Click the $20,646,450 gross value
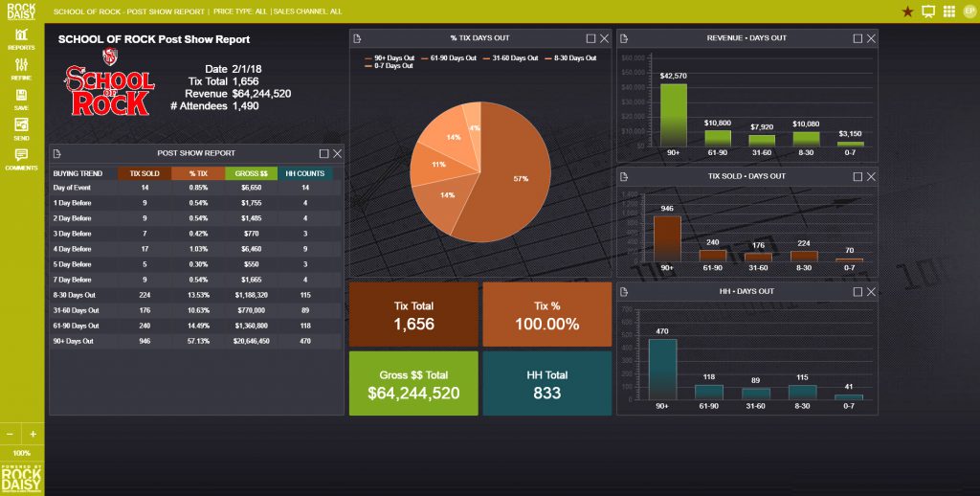 point(252,342)
